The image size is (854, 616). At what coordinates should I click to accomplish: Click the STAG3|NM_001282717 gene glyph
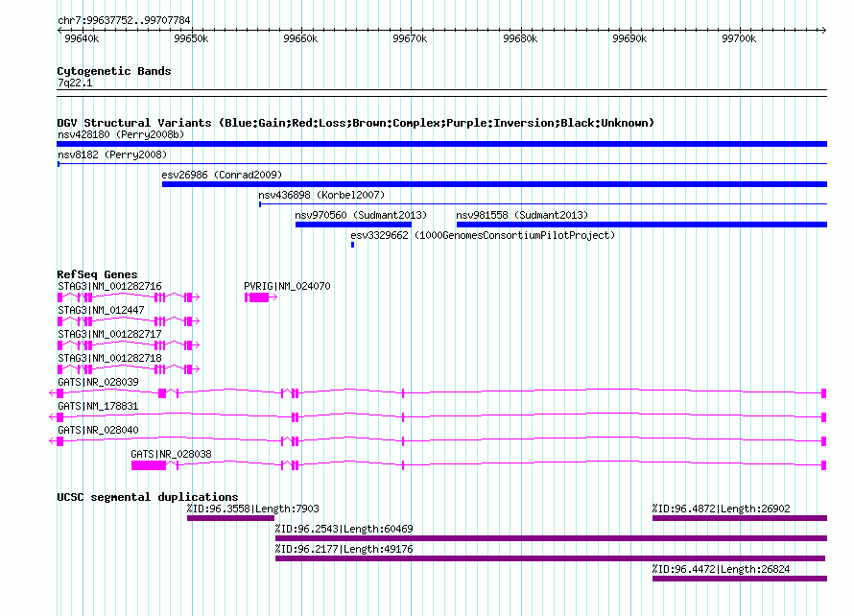129,344
